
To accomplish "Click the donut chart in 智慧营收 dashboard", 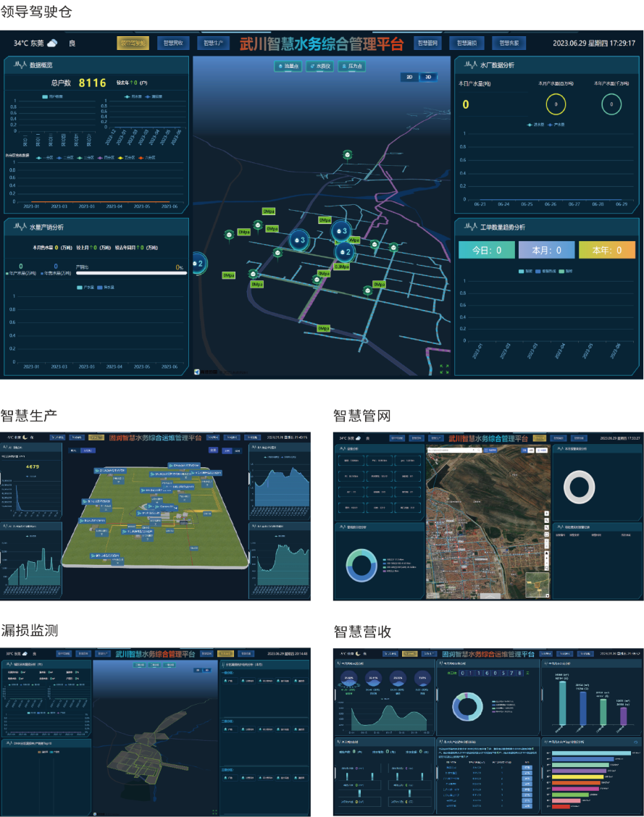I will [x=467, y=706].
